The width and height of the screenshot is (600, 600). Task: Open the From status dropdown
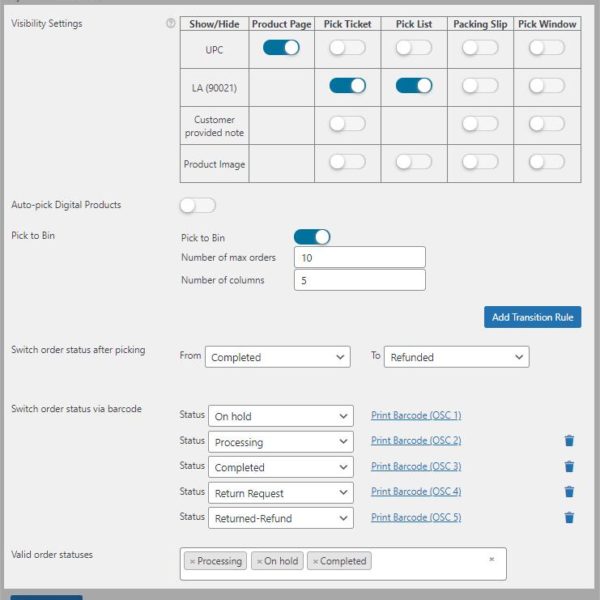click(x=278, y=357)
